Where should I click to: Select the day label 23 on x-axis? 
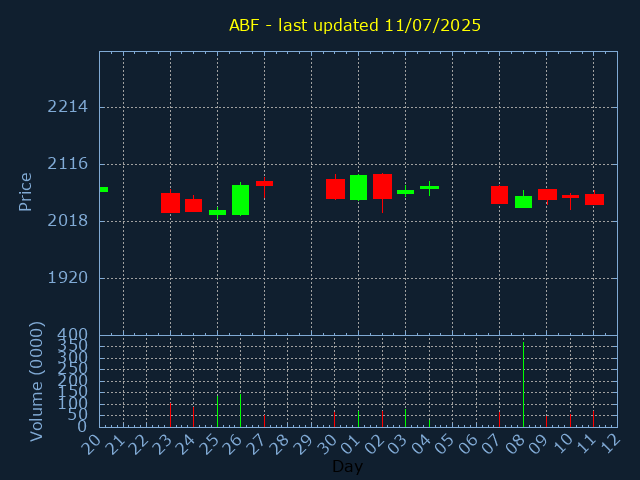tap(162, 444)
